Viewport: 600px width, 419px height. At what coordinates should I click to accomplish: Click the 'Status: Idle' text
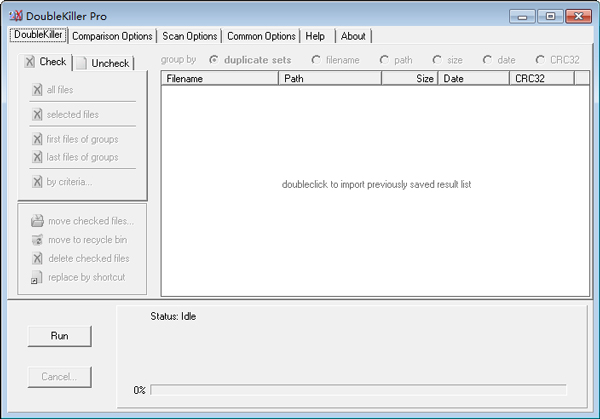pyautogui.click(x=173, y=316)
